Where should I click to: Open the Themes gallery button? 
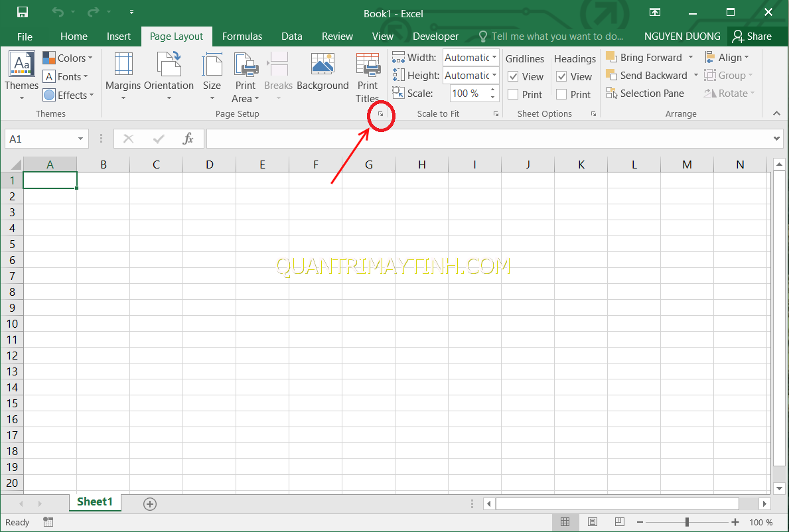tap(22, 76)
